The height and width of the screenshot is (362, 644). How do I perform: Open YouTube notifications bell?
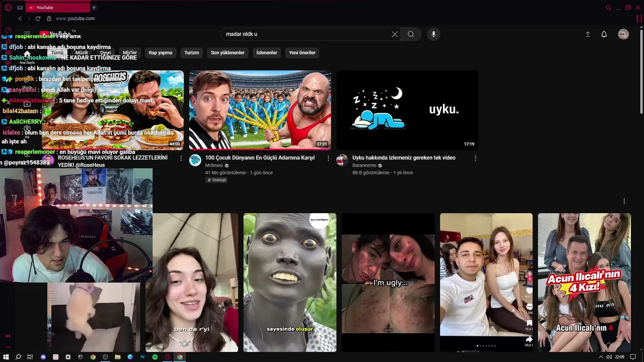[x=604, y=34]
